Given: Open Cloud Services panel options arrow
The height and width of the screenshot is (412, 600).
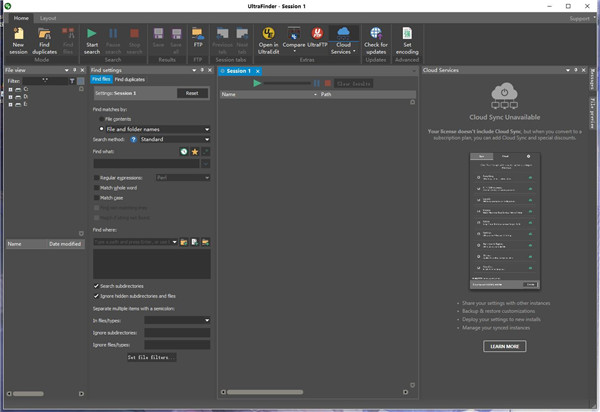Looking at the screenshot, I should 567,70.
